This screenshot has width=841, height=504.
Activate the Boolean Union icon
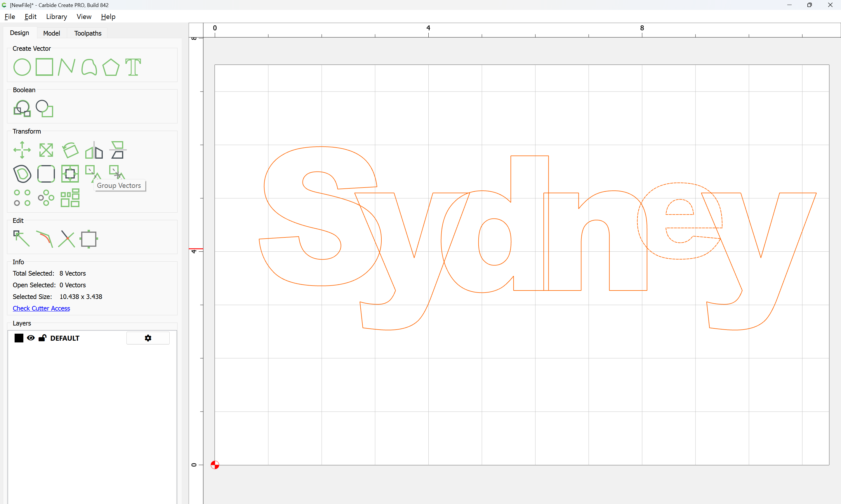(22, 109)
